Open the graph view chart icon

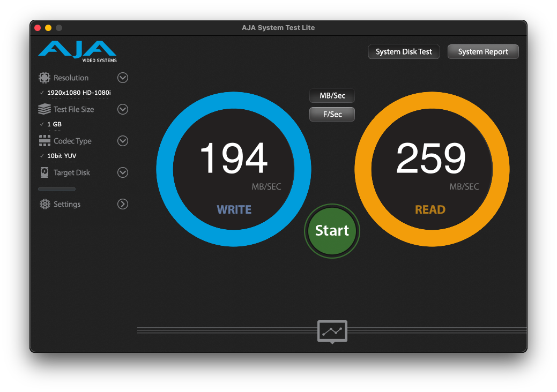click(x=332, y=331)
